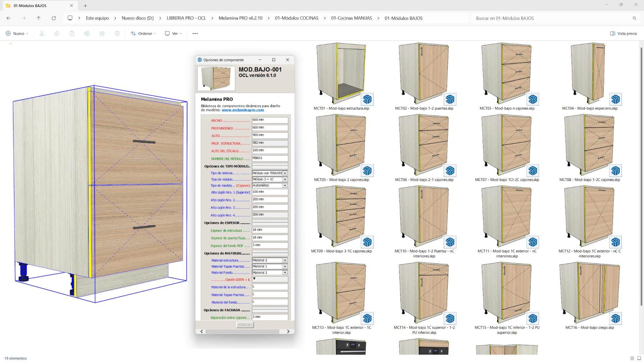Select MCT05 - Mod-bajo 2 cajones.skp
The height and width of the screenshot is (362, 644).
pyautogui.click(x=341, y=148)
